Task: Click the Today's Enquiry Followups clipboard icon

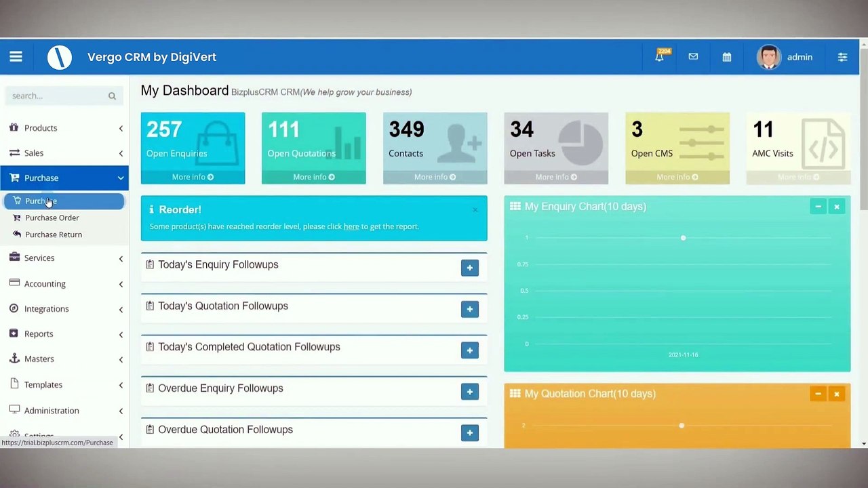Action: tap(150, 264)
